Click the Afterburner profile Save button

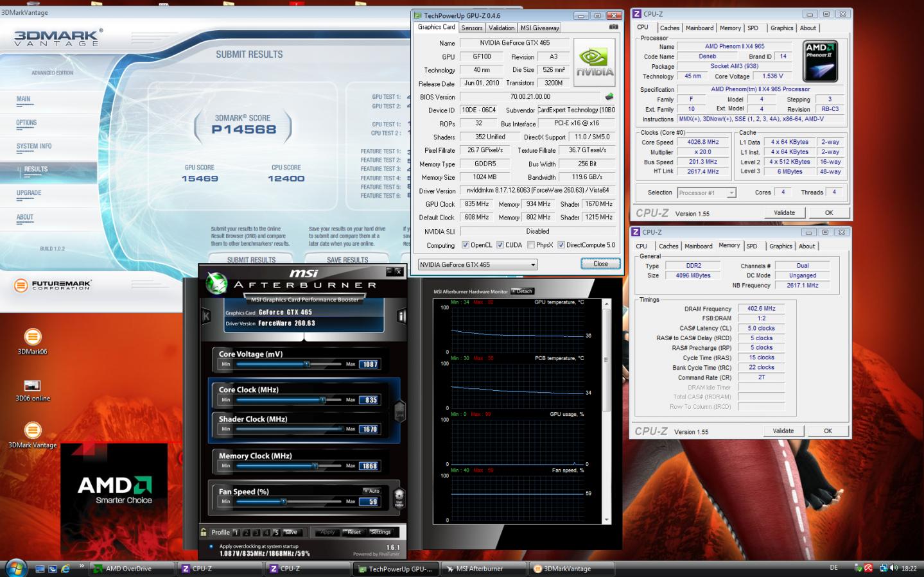tap(292, 532)
